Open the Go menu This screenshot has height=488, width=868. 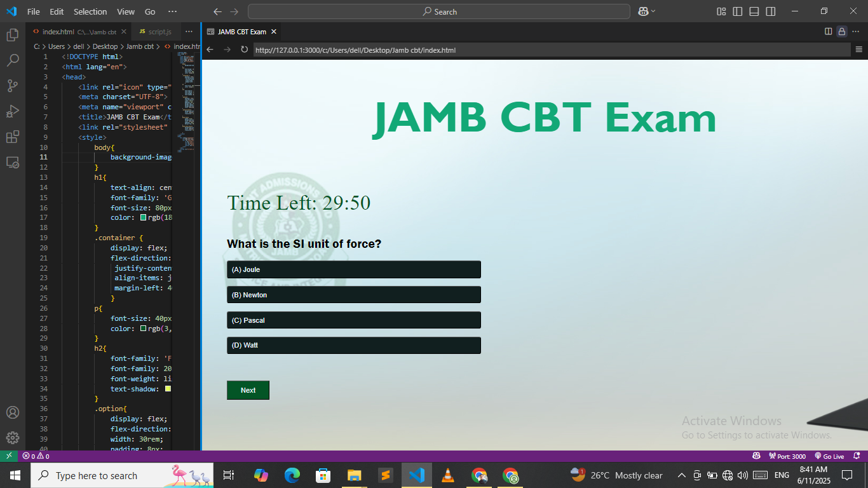coord(150,11)
